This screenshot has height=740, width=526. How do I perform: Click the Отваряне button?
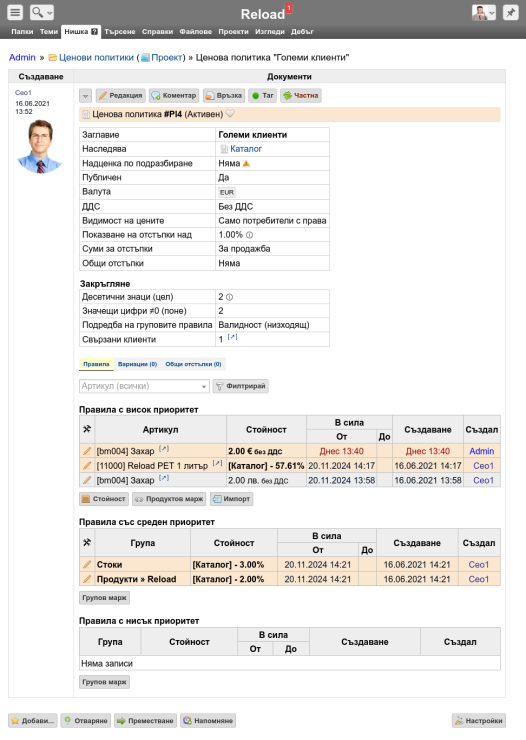coord(86,721)
